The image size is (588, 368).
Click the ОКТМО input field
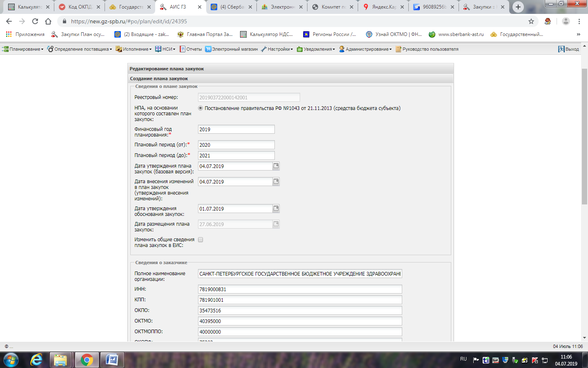pyautogui.click(x=300, y=321)
